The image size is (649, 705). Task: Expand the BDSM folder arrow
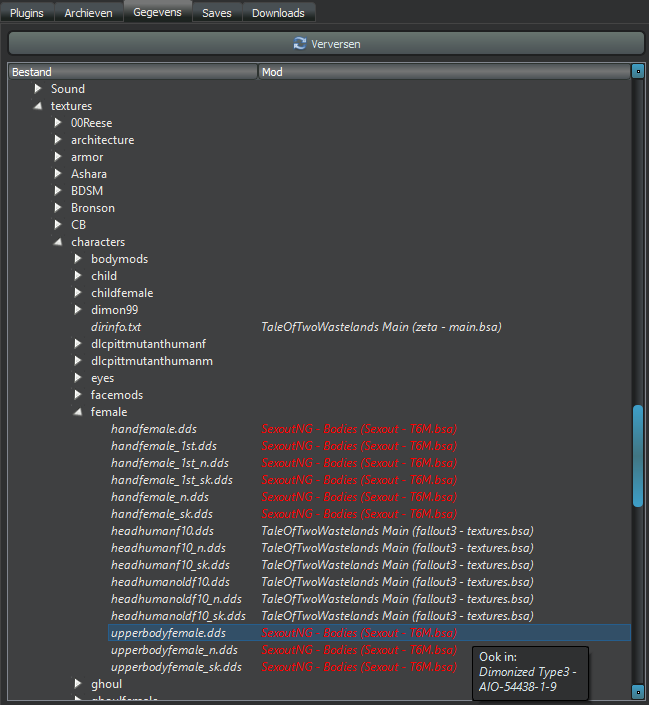tap(58, 191)
